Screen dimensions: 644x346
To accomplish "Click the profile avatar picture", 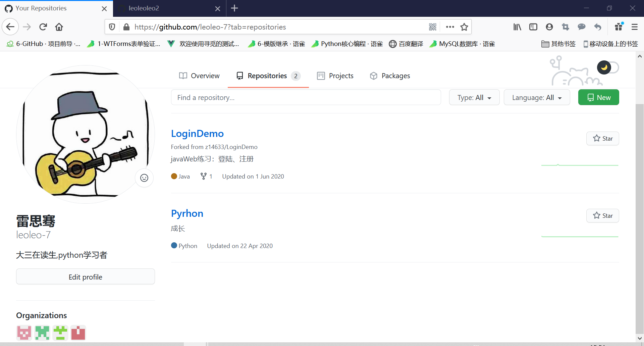I will (x=85, y=134).
